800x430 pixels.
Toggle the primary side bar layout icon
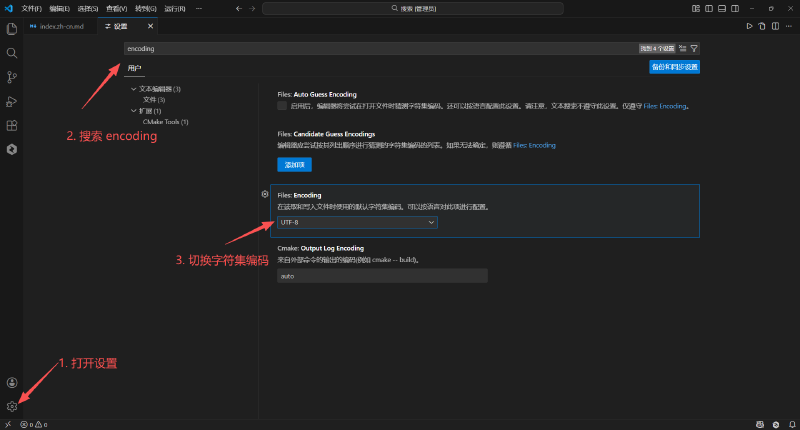click(x=709, y=9)
